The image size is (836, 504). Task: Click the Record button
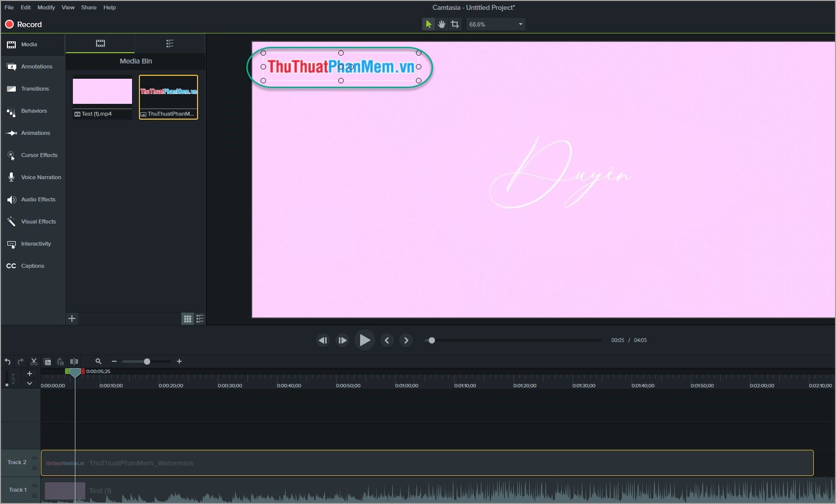coord(23,24)
